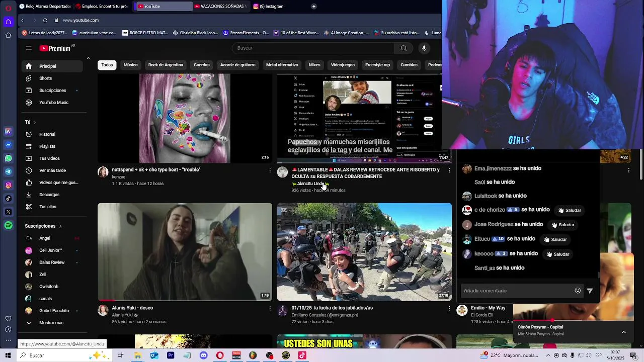This screenshot has height=362, width=644.
Task: Open Aria AI in the Opera sidebar
Action: click(x=8, y=131)
